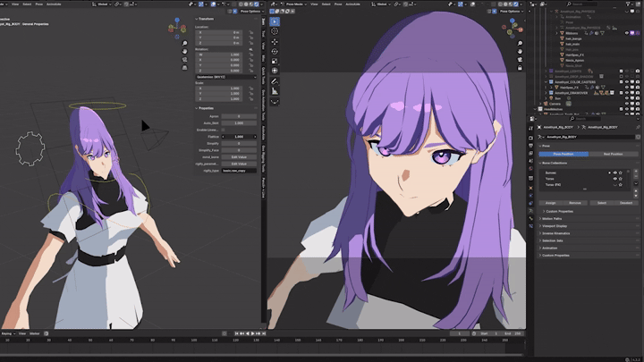
Task: Toggle camera view icon in right viewport
Action: pos(520,60)
